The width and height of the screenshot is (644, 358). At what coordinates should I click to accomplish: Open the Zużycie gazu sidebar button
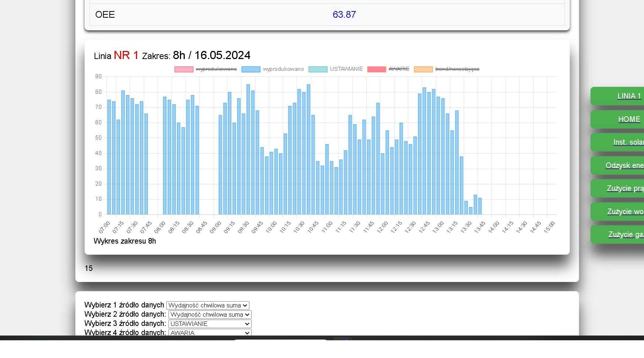[617, 234]
